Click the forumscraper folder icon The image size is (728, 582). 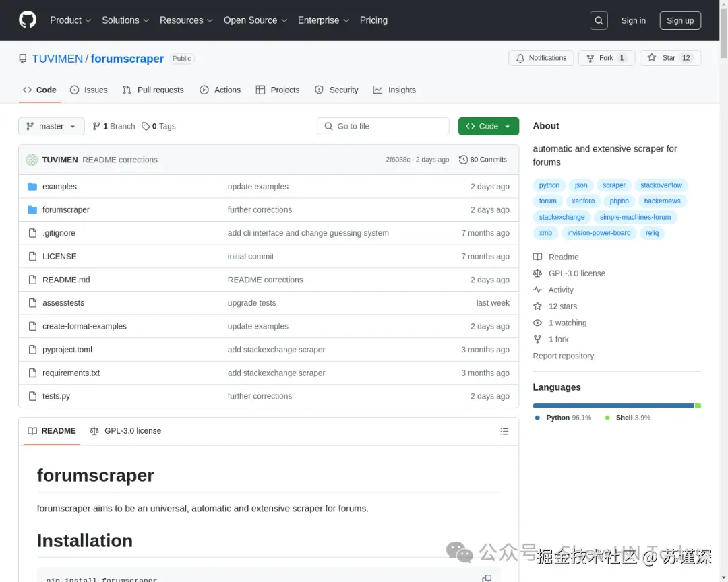(32, 209)
